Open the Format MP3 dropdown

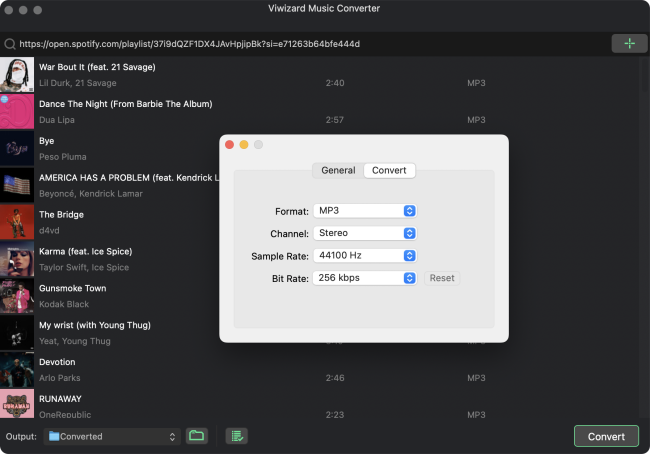(x=365, y=211)
